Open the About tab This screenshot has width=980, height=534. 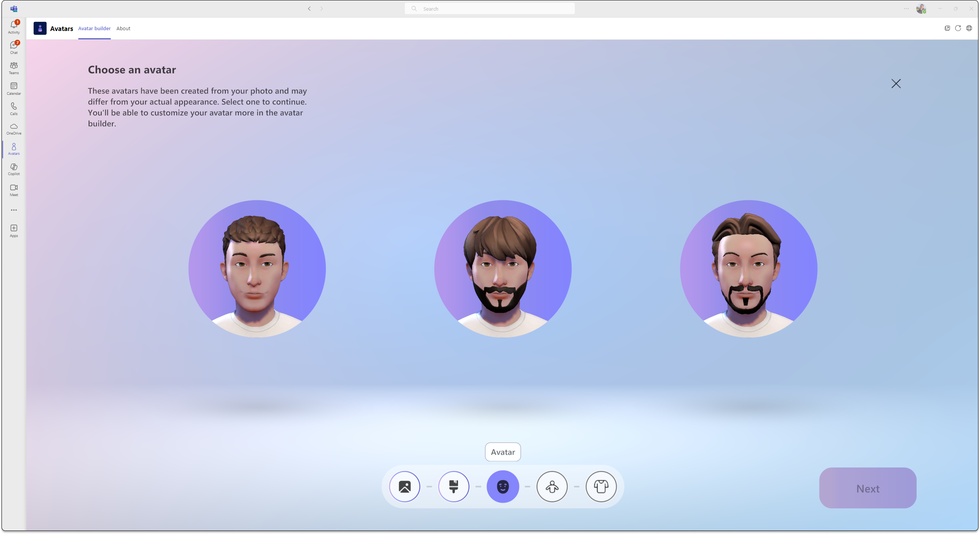click(x=123, y=28)
